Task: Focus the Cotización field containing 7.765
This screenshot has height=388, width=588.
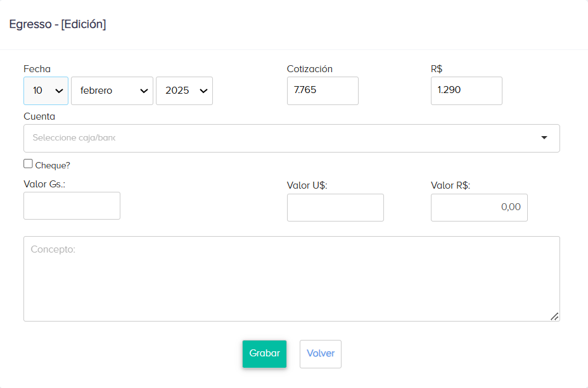Action: tap(322, 91)
